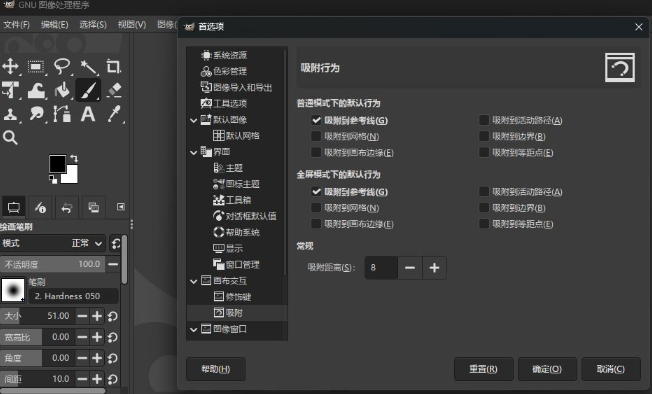Collapse the 图像窗口 tree node
The image size is (652, 394).
coord(193,330)
